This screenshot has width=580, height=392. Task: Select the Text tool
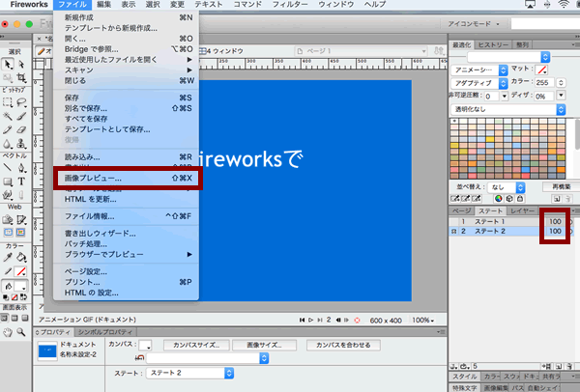point(21,182)
